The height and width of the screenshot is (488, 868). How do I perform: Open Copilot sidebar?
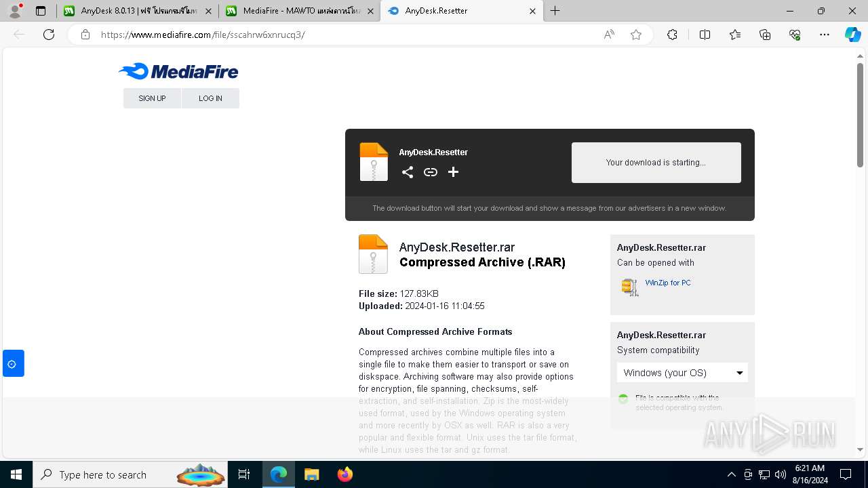click(x=853, y=35)
